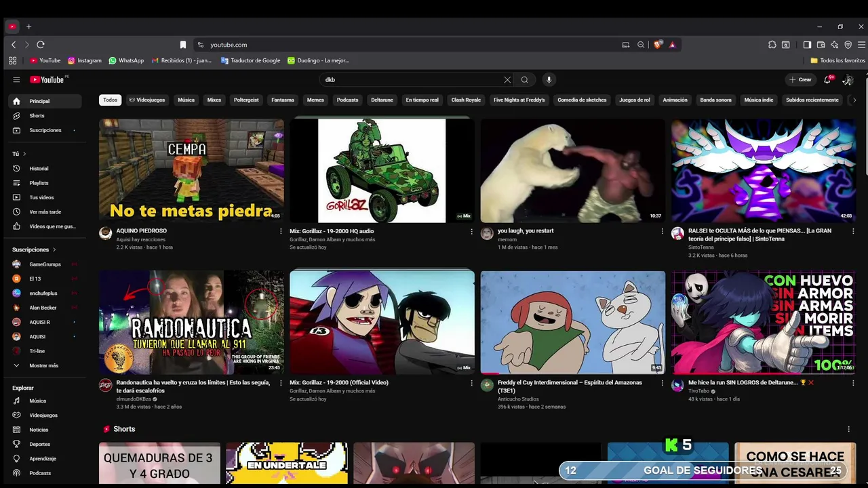Bookmark this page icon in address bar
The image size is (868, 488).
183,45
